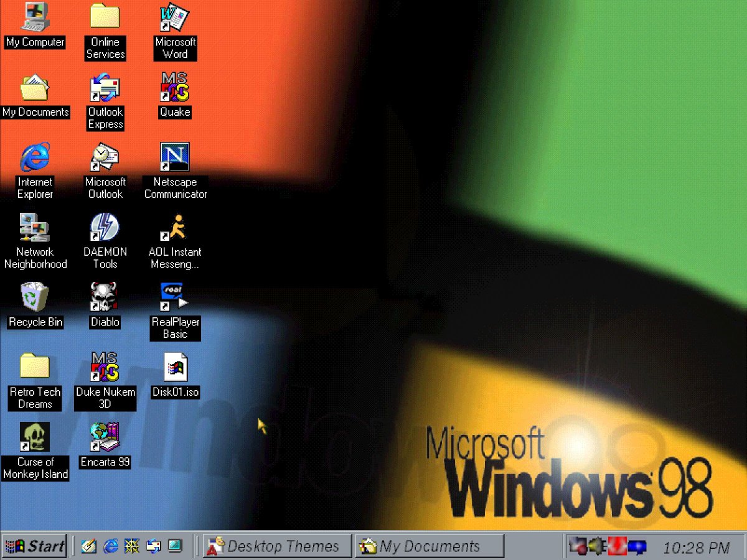
Task: Click the first quick launch icon with pencil
Action: (89, 546)
